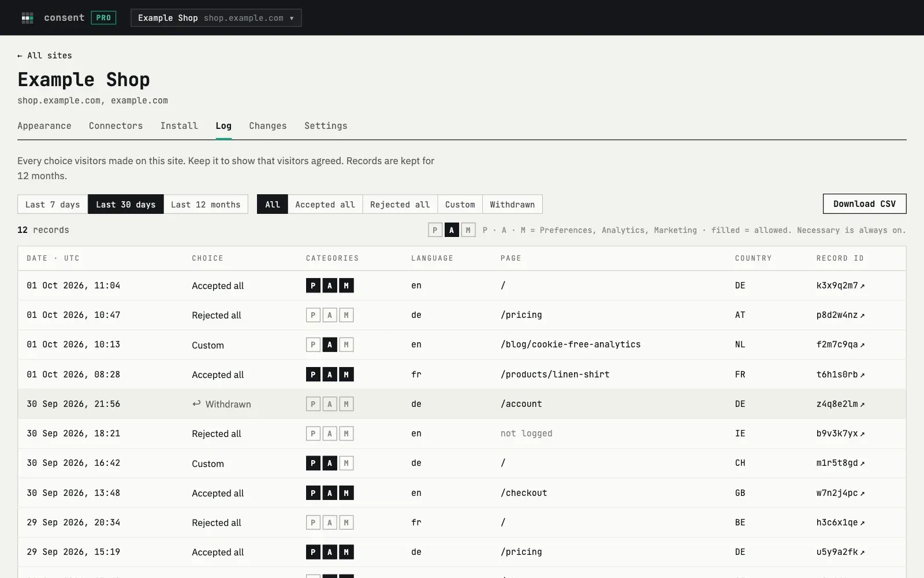Viewport: 924px width, 578px height.
Task: Click the withdrawn return-arrow icon in the /account row
Action: click(x=196, y=403)
